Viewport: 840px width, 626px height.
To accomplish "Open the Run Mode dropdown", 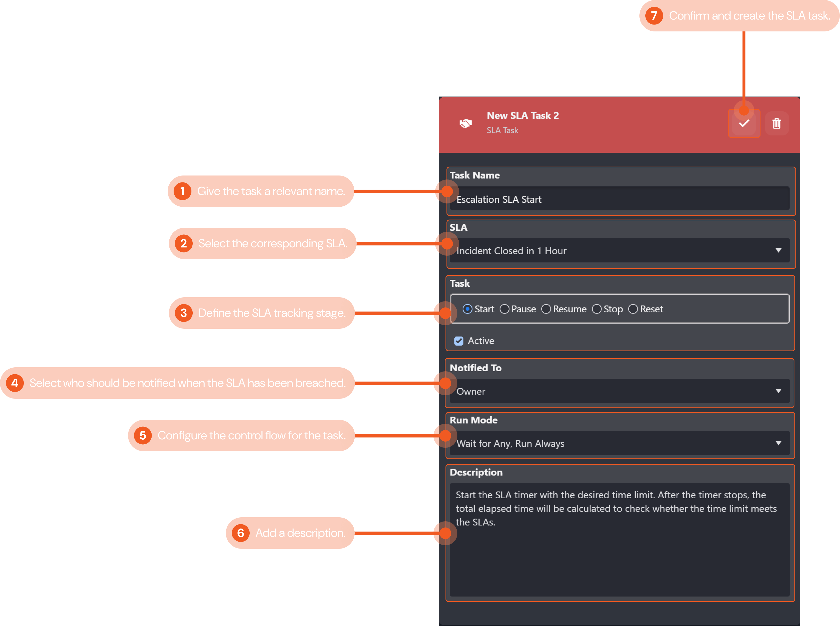I will 619,443.
